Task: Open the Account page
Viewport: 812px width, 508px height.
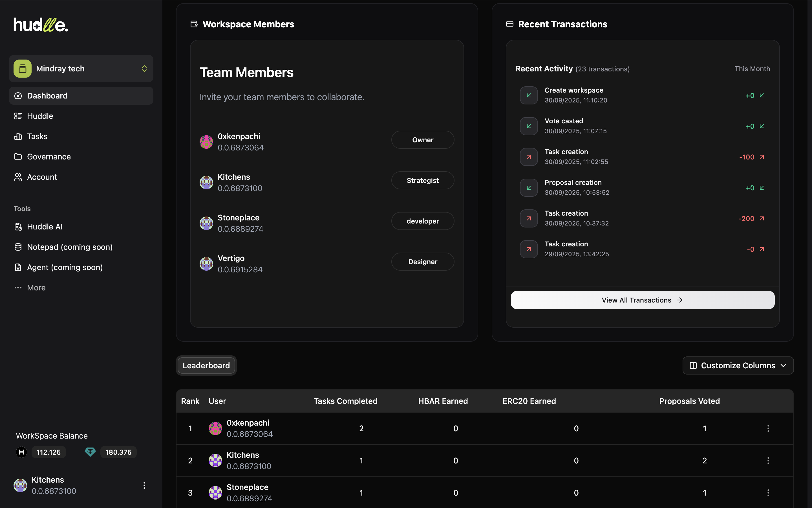Action: (81, 177)
